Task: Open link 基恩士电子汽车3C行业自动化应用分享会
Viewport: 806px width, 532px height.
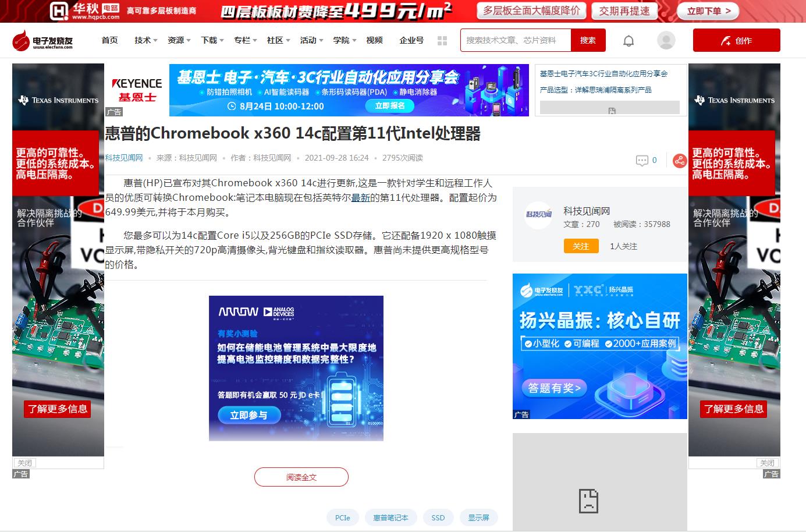Action: (x=603, y=74)
